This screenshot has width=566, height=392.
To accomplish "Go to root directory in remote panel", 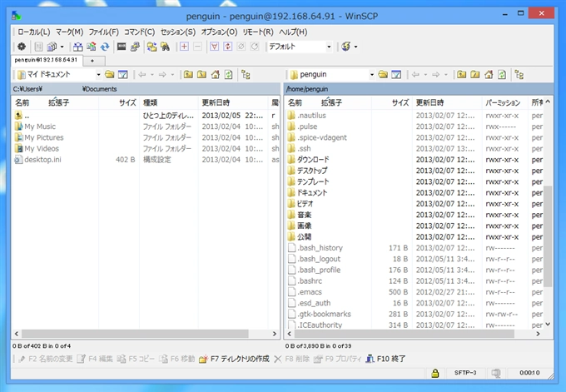I will [x=475, y=75].
